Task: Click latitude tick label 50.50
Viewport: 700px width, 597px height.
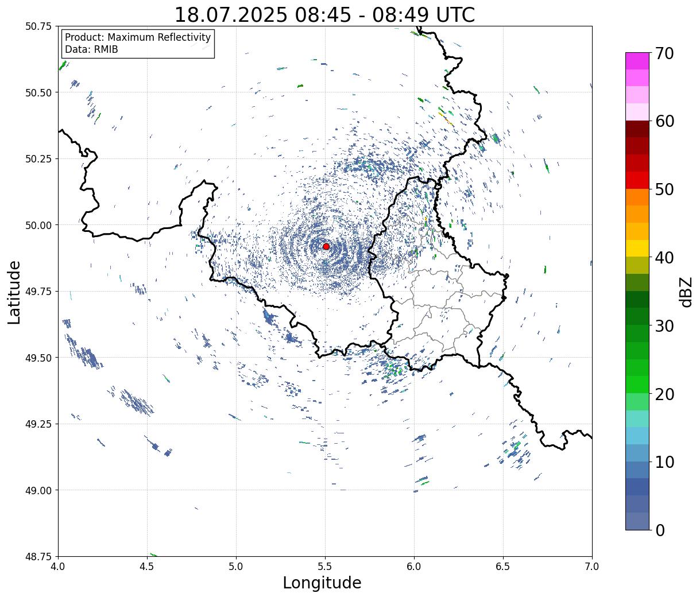Action: coord(38,92)
